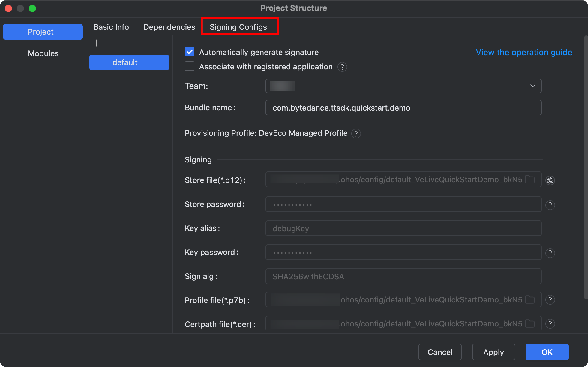The width and height of the screenshot is (588, 367).
Task: Click help icon next to Store password
Action: tap(550, 205)
